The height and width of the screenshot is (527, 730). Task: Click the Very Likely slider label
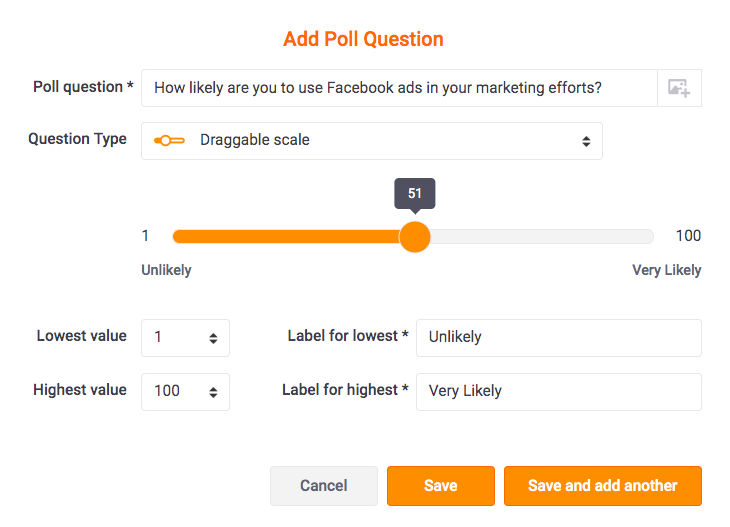666,270
